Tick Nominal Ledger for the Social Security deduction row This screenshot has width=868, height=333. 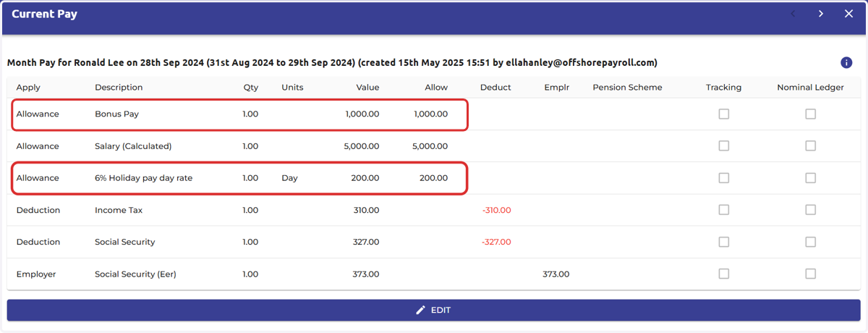(810, 242)
